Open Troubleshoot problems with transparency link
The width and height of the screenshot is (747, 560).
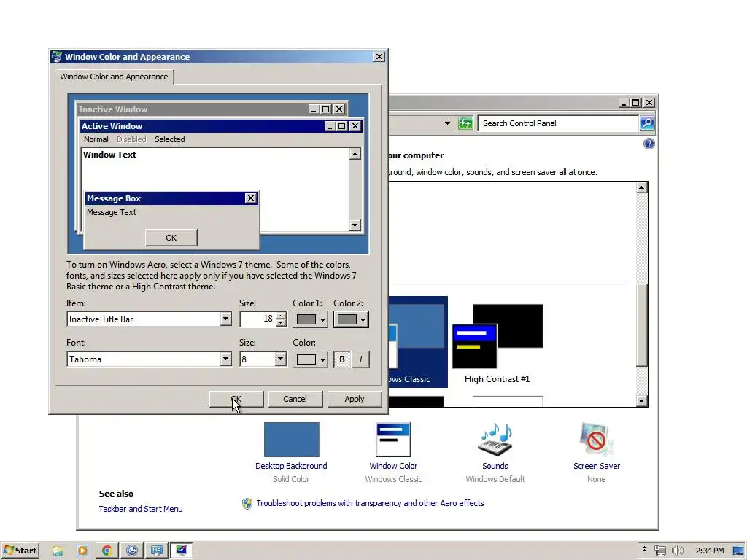click(x=370, y=503)
